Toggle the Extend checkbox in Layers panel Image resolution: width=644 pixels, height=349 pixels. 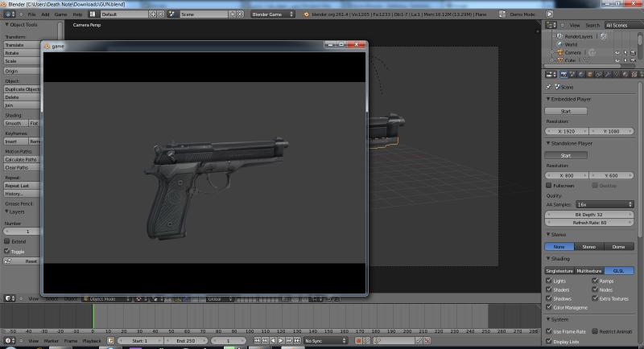coord(7,241)
